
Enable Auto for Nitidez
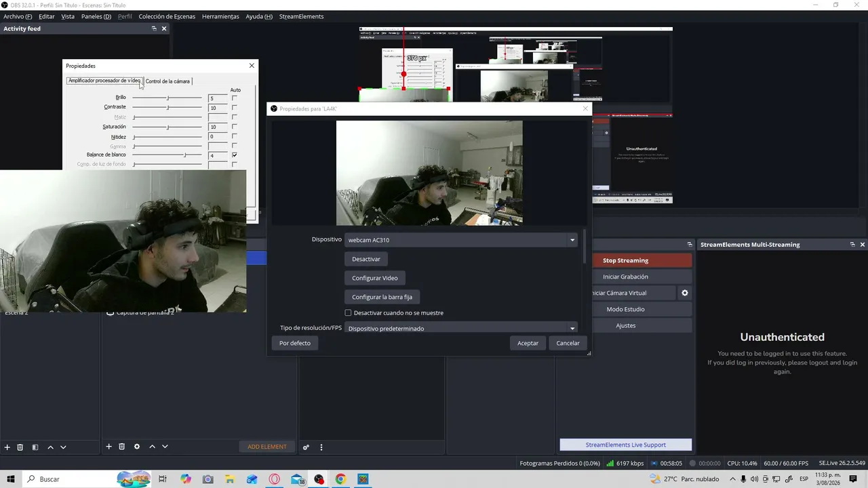(x=235, y=136)
